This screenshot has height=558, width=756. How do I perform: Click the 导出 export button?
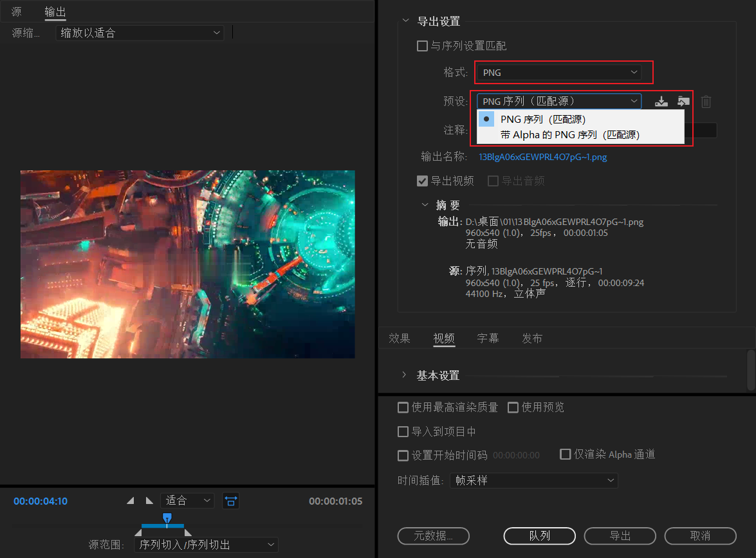(x=620, y=536)
